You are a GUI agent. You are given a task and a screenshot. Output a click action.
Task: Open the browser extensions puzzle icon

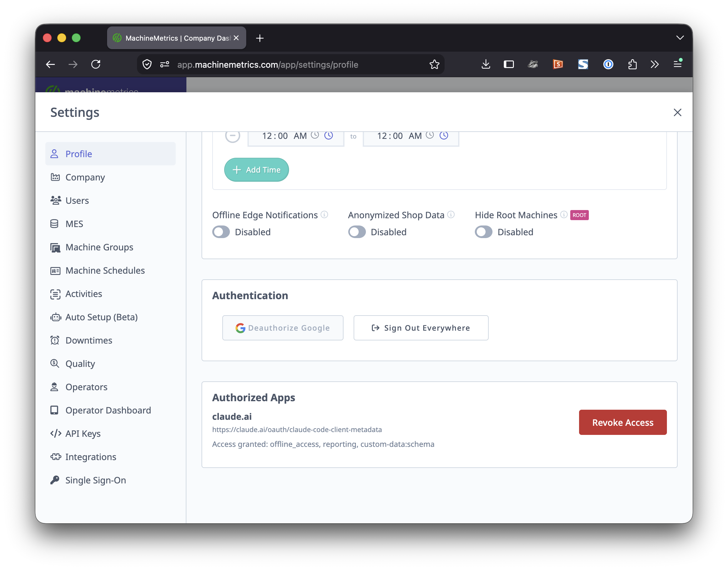point(632,65)
